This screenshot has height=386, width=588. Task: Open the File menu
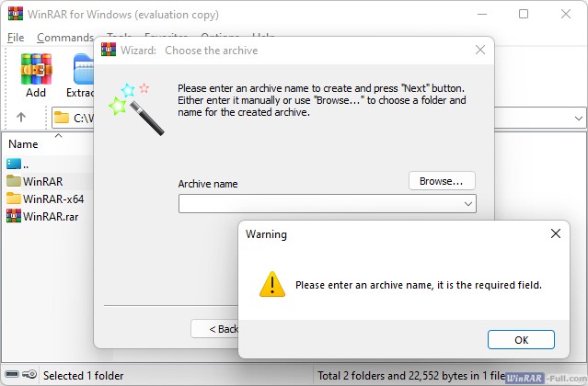[x=16, y=38]
